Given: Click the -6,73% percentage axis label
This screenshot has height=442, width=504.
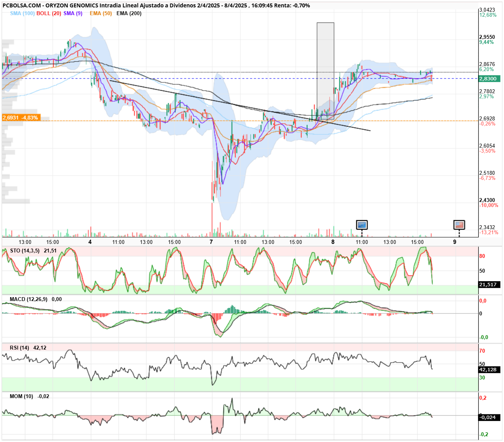Looking at the screenshot, I should click(488, 178).
